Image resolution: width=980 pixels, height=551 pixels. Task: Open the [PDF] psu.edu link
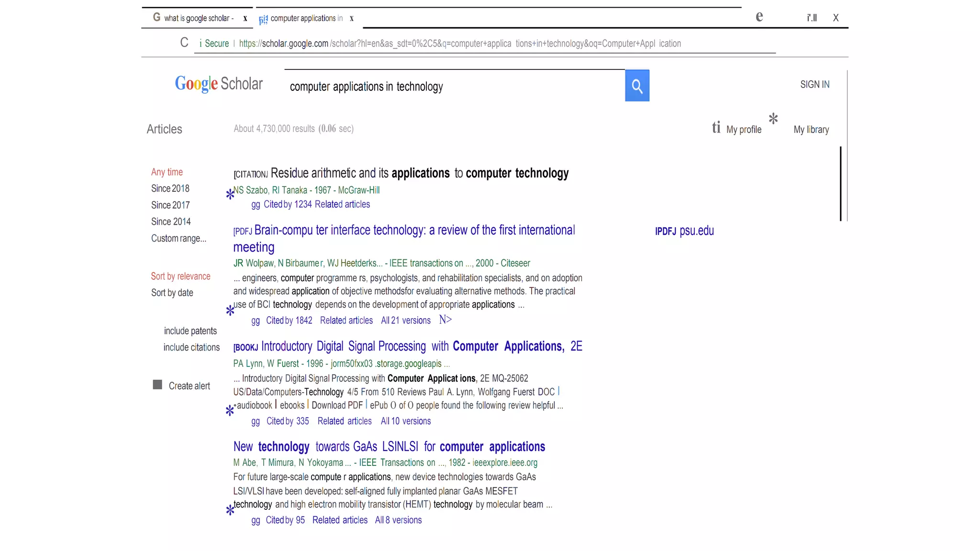[x=684, y=231]
